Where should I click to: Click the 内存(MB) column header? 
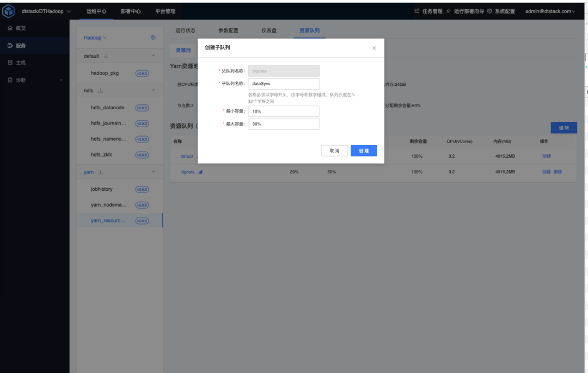[502, 141]
